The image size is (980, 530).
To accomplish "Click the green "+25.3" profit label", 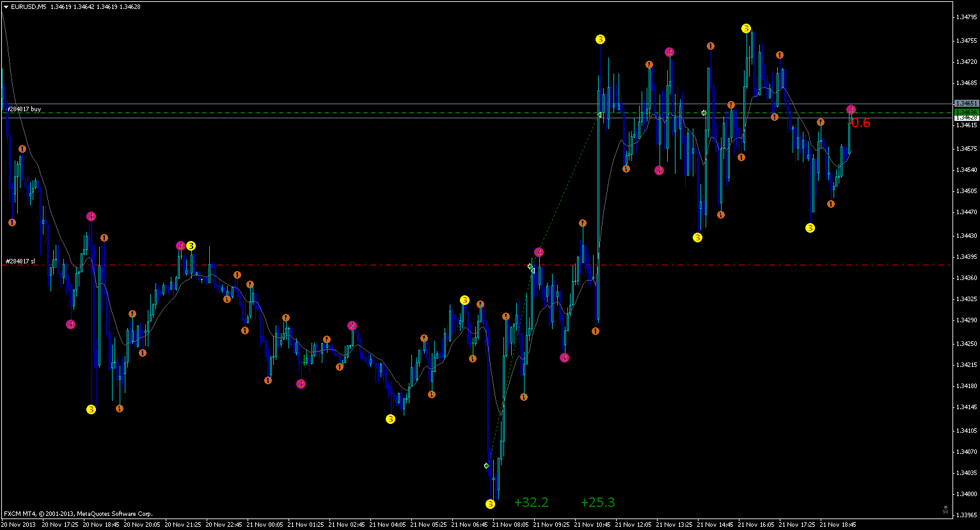I will (x=598, y=503).
